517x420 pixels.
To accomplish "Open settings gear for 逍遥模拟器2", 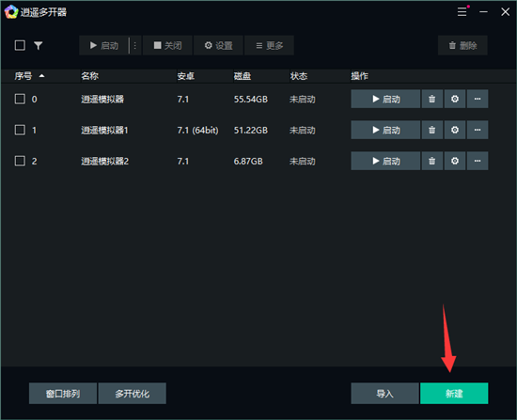I will tap(455, 161).
